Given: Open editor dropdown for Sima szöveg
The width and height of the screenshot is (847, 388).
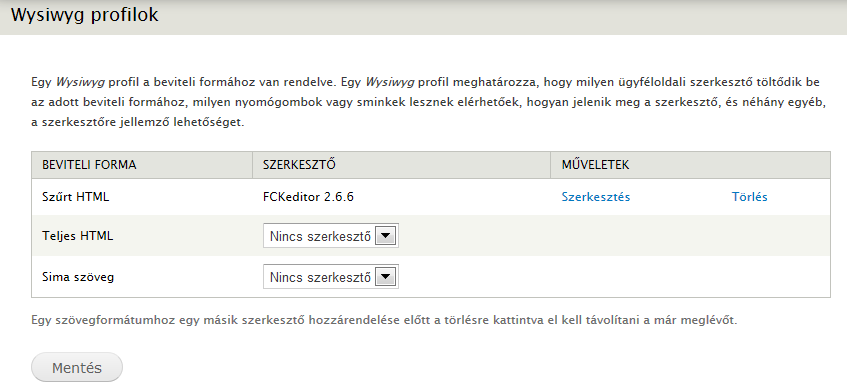Looking at the screenshot, I should (x=331, y=277).
